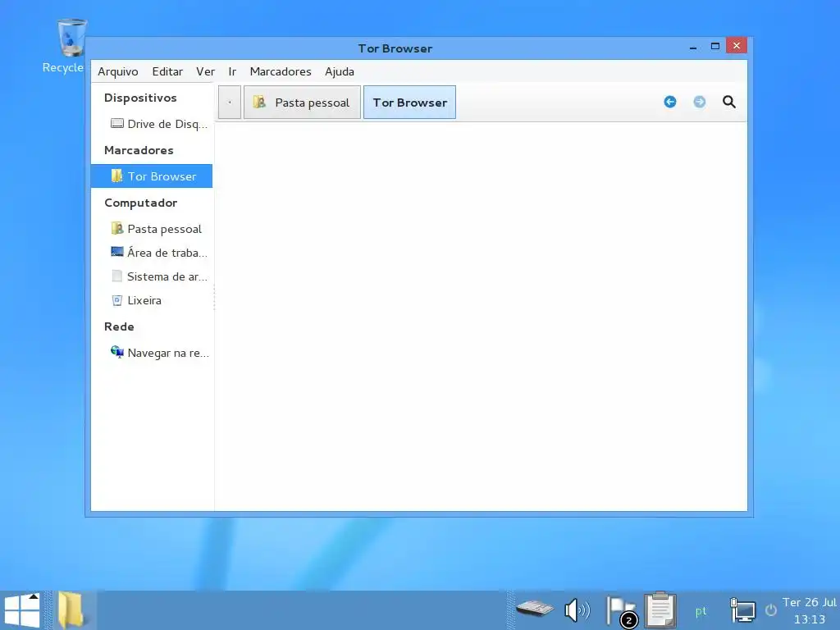Maximize the Tor Browser window

click(714, 46)
